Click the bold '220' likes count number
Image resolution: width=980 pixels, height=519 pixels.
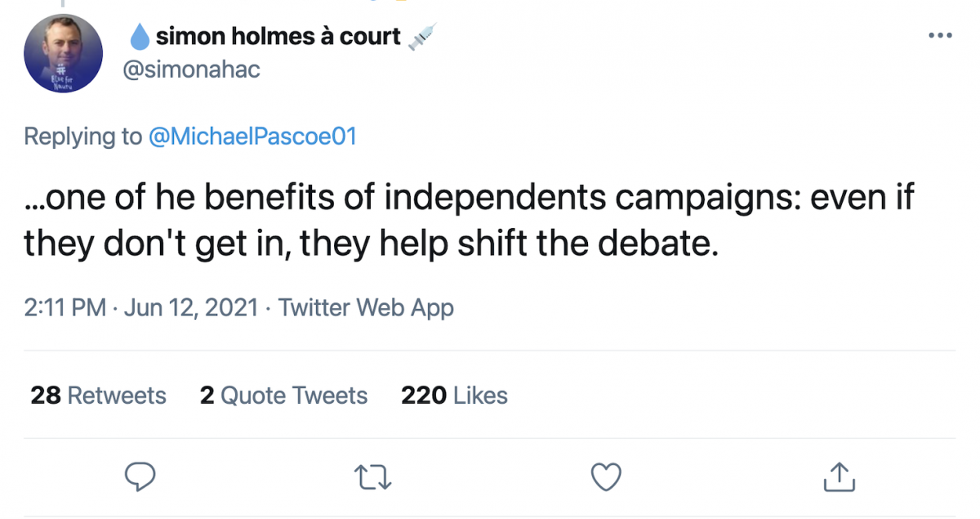pyautogui.click(x=423, y=396)
